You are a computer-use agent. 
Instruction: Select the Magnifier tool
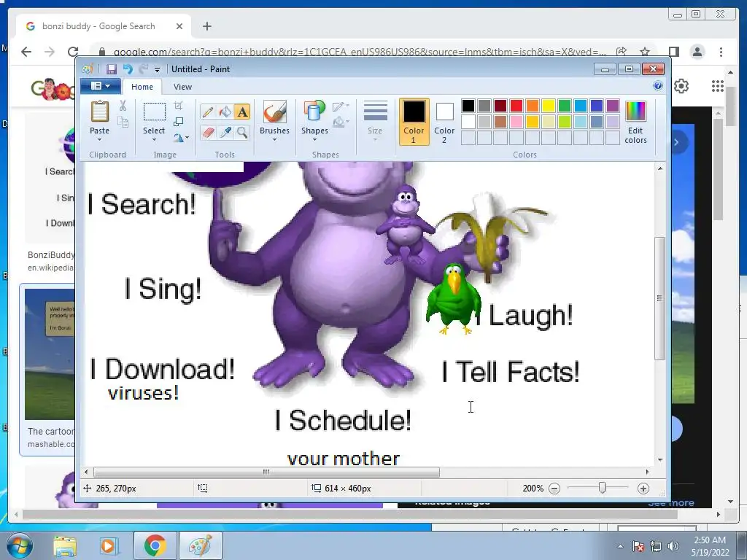(242, 132)
